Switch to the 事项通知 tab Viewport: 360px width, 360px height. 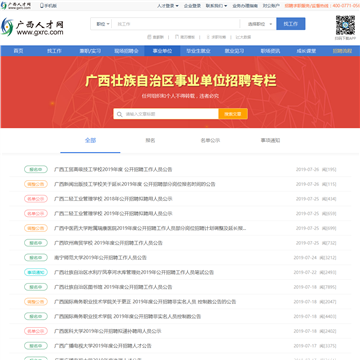270,140
